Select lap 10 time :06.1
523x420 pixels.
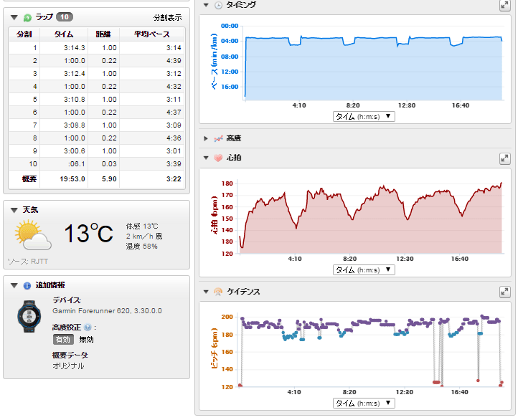76,164
